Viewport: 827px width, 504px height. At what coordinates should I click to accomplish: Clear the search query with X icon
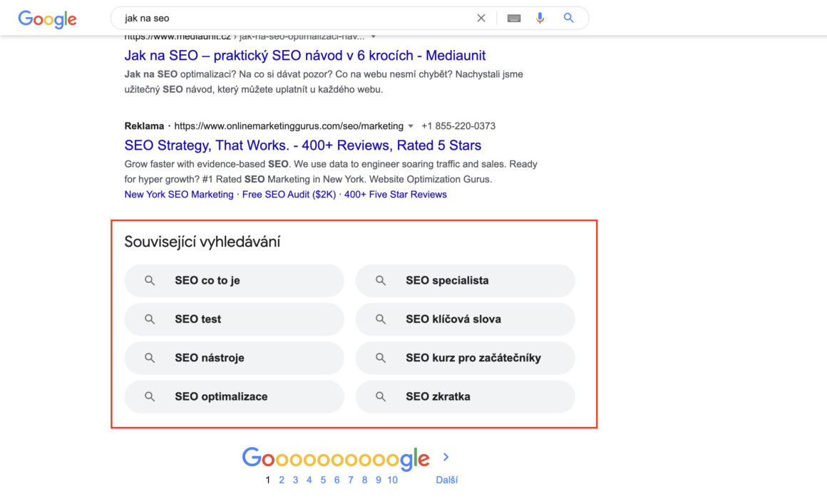pyautogui.click(x=481, y=18)
